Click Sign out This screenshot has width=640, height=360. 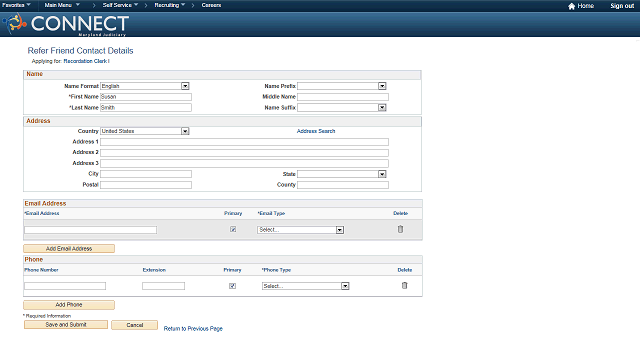(x=622, y=6)
